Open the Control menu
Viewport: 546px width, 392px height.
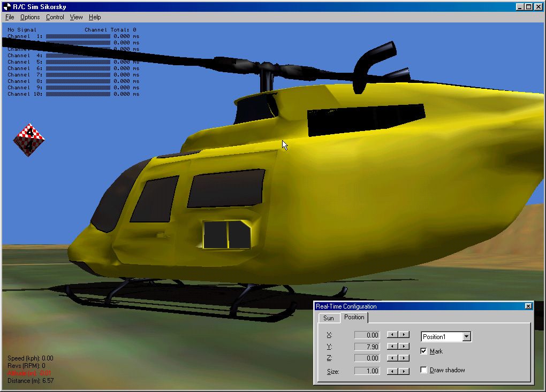coord(55,17)
